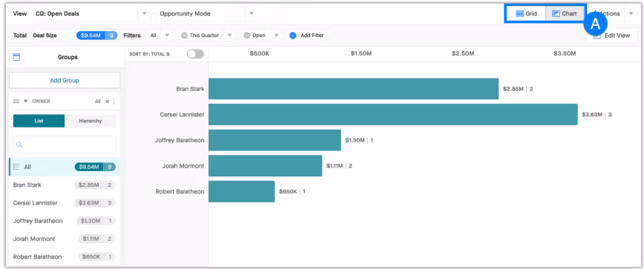Select Bran Stark in the owner list
644x269 pixels.
(65, 185)
